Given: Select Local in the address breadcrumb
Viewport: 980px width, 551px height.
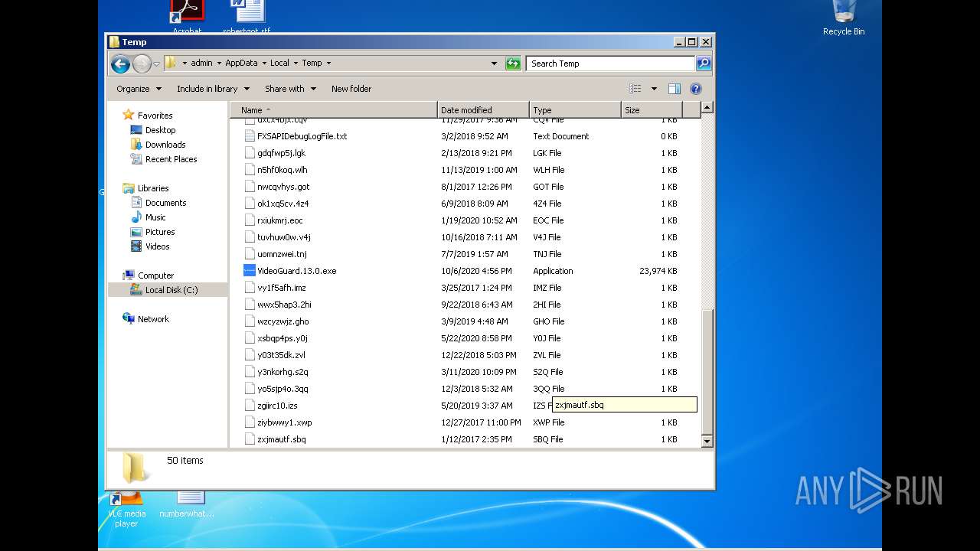Looking at the screenshot, I should tap(279, 63).
